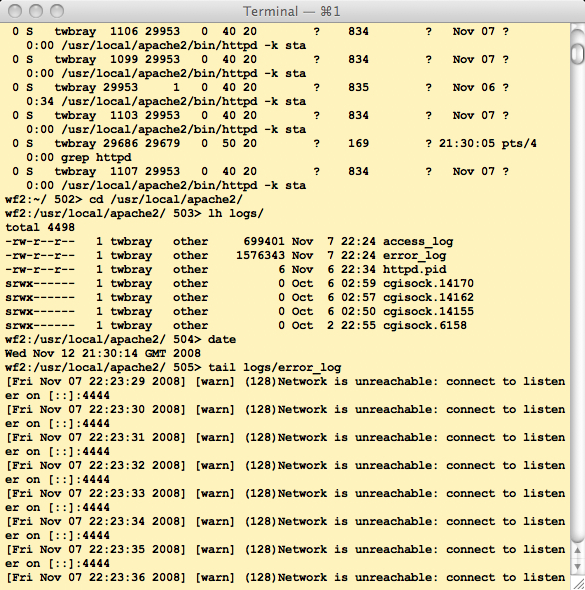The width and height of the screenshot is (585, 590).
Task: Click process ID '29686'
Action: click(120, 143)
